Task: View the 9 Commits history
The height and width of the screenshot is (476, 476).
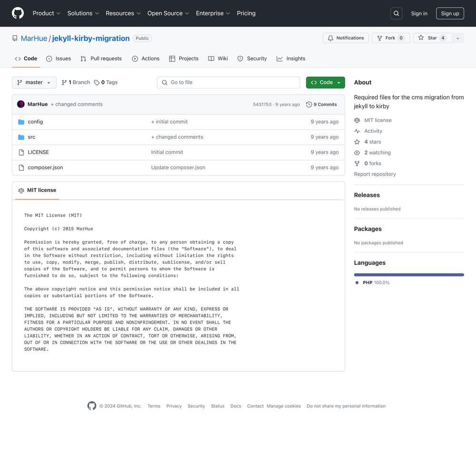Action: (321, 104)
